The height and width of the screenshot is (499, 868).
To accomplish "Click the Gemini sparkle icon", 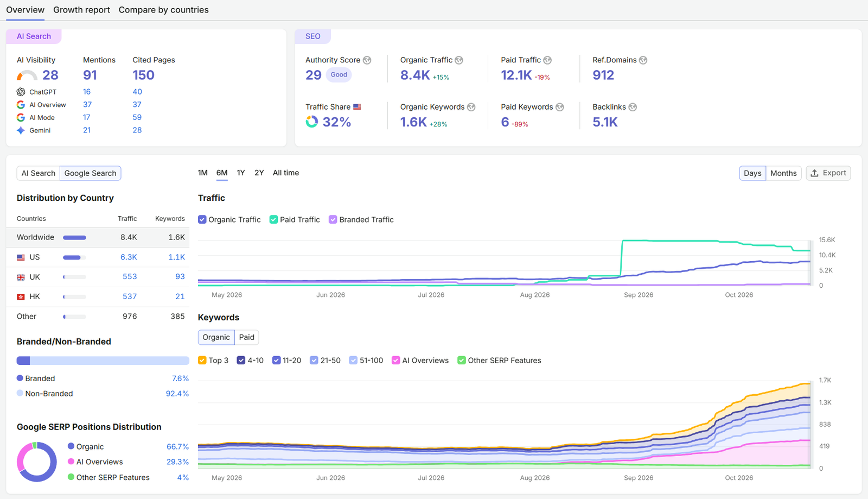I will click(21, 130).
